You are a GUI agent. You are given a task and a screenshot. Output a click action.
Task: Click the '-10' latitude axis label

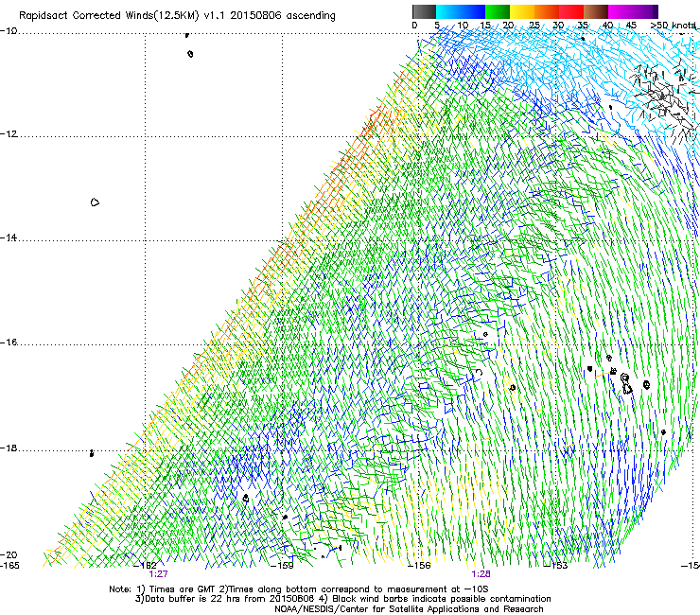click(x=9, y=31)
